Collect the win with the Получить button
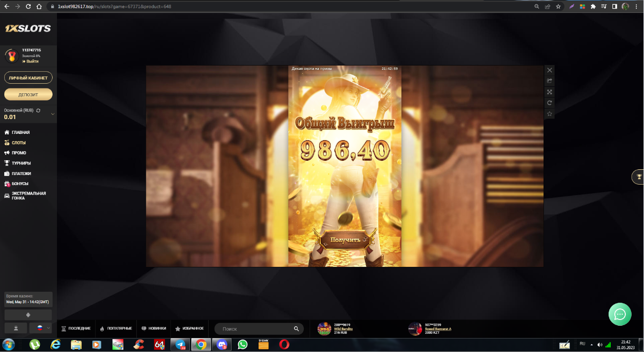 point(345,240)
